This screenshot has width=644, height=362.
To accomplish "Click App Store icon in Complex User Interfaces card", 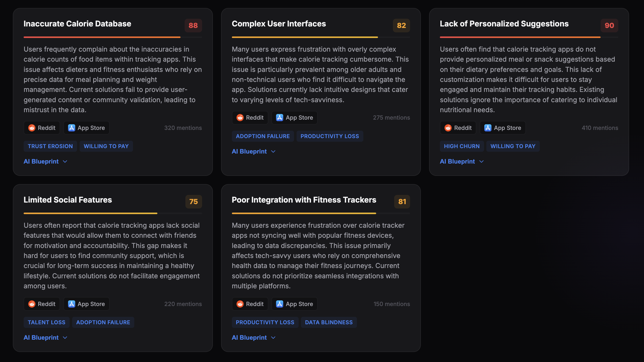I will [280, 118].
